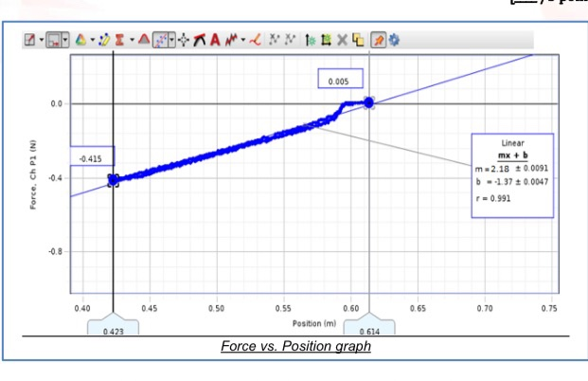This screenshot has width=588, height=381.
Task: Open the curve fit type dropdown
Action: 171,40
